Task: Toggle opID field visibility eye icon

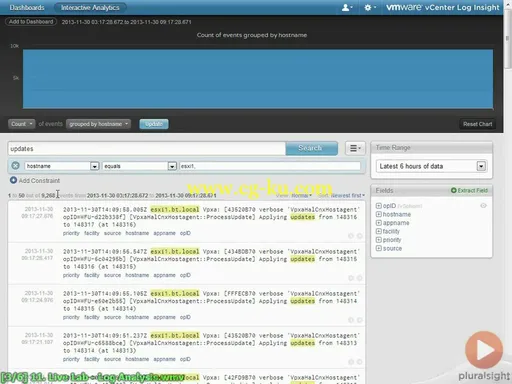Action: (x=483, y=206)
